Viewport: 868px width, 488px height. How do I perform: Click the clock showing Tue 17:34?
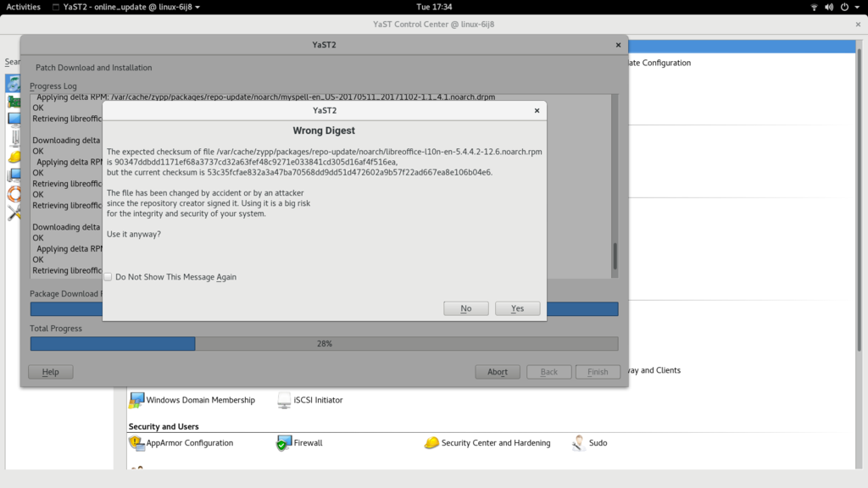coord(434,7)
